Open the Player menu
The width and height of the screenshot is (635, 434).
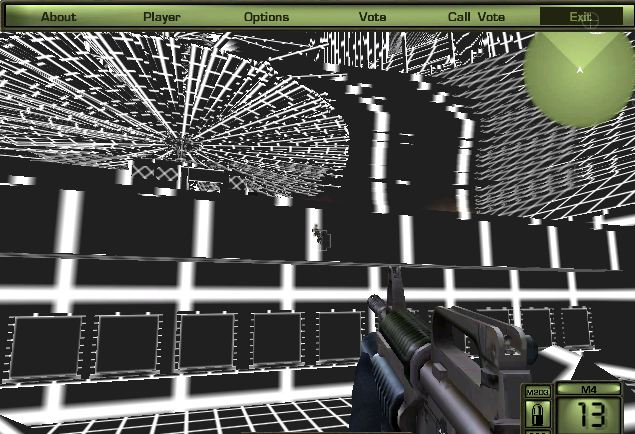coord(162,17)
